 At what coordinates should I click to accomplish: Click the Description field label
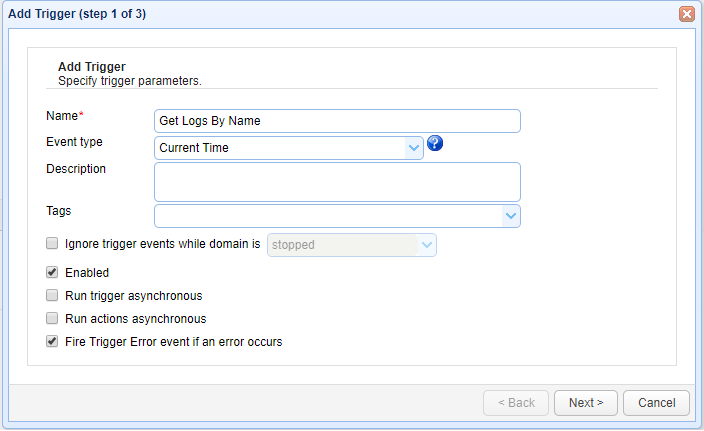coord(76,169)
